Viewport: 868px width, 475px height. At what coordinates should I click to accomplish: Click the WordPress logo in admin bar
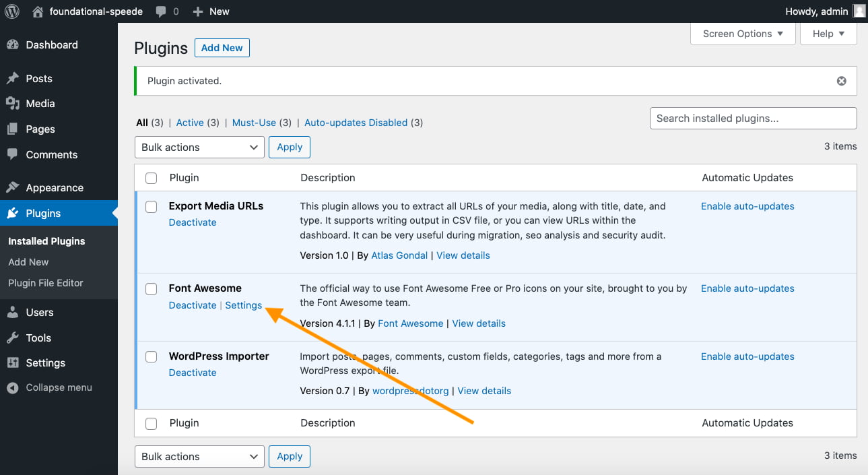coord(11,11)
